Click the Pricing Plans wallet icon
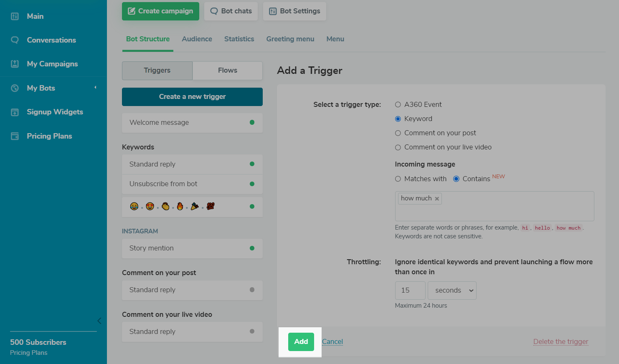The image size is (619, 364). (x=15, y=136)
